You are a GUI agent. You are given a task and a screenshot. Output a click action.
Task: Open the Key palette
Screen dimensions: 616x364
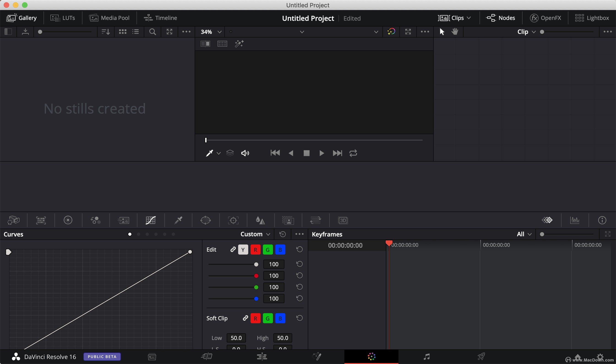pyautogui.click(x=288, y=220)
